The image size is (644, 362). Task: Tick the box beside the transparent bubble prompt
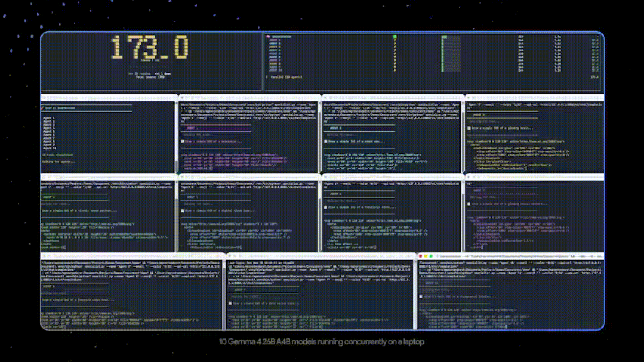[422, 296]
